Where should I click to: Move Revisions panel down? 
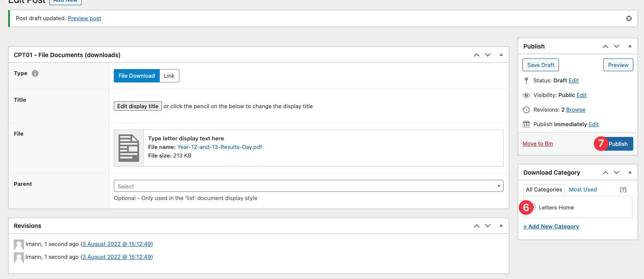point(488,226)
